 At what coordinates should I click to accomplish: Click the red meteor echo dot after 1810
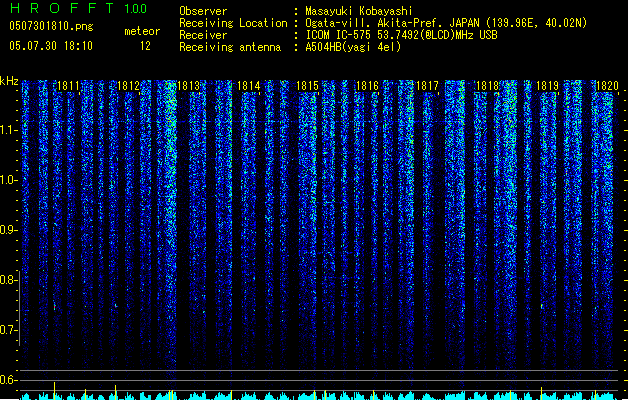55,307
